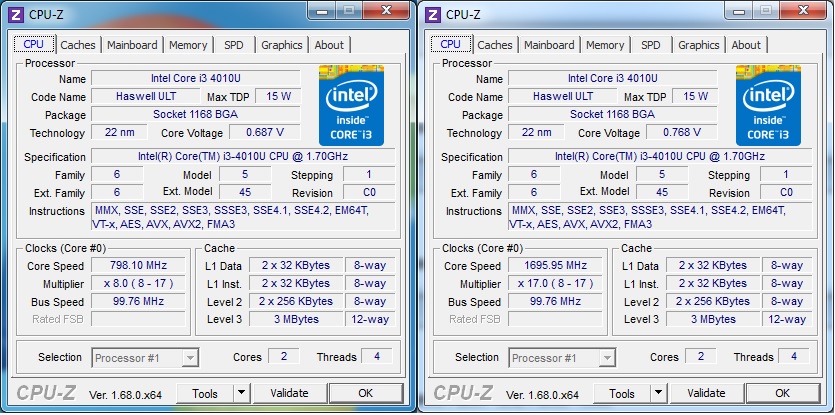Viewport: 835px width, 415px height.
Task: Open About tab in left window
Action: (x=329, y=45)
